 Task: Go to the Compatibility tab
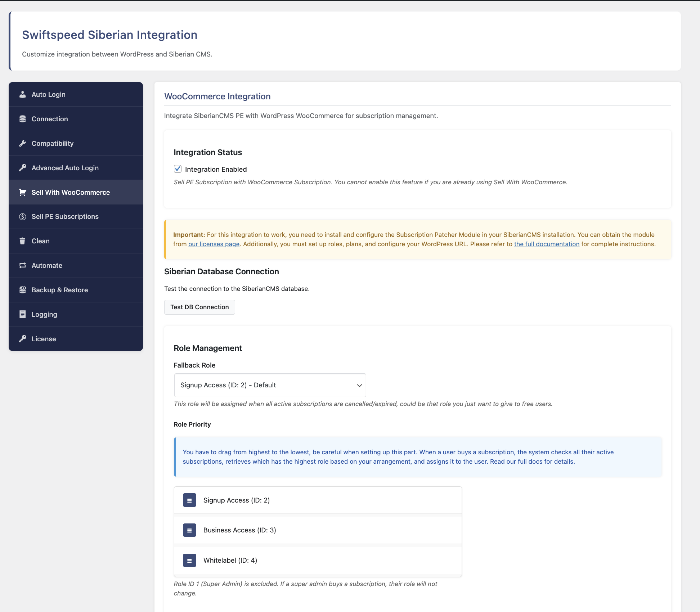[76, 143]
